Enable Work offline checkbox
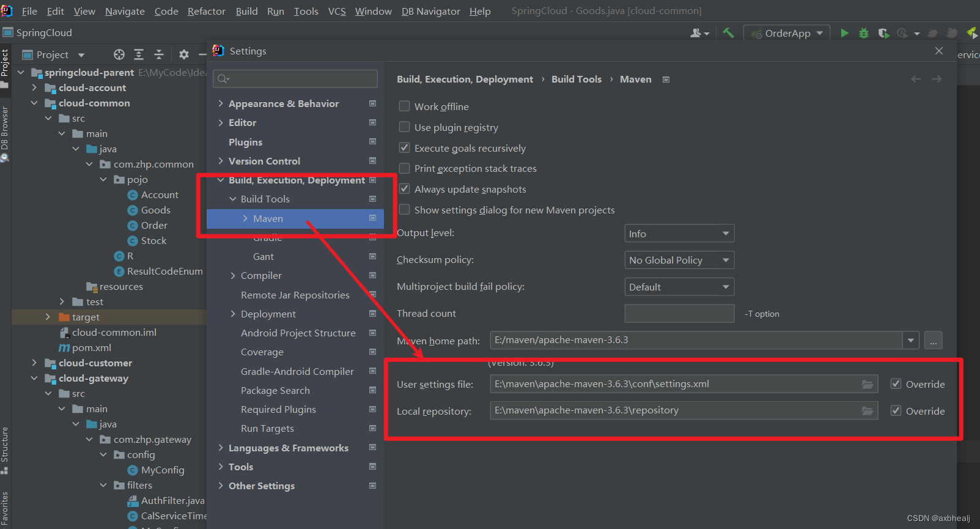 coord(404,106)
